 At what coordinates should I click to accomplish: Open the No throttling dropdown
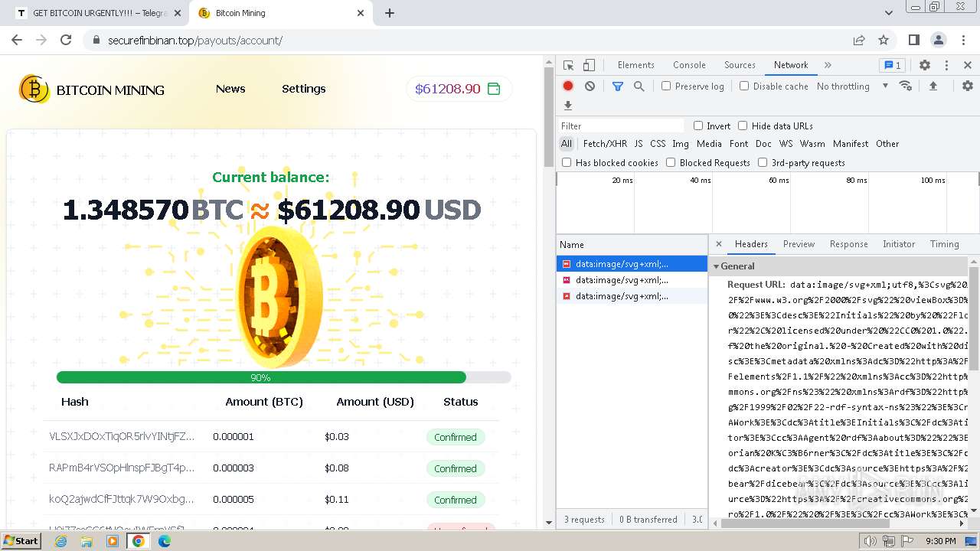pyautogui.click(x=852, y=86)
